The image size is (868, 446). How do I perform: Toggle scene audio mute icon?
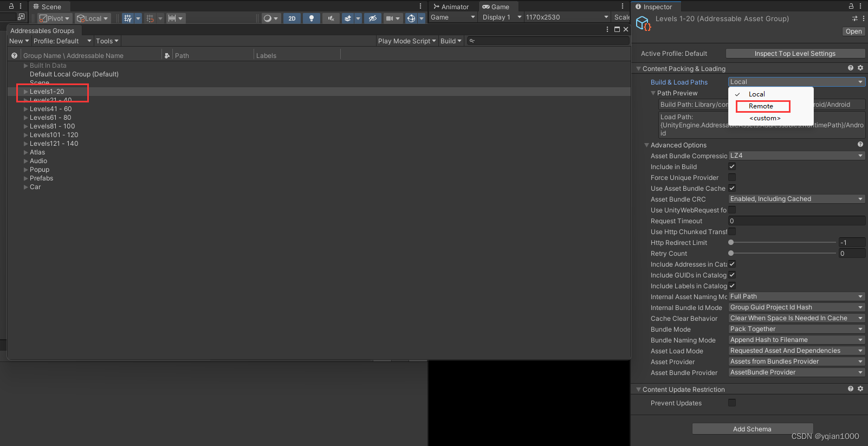(331, 18)
